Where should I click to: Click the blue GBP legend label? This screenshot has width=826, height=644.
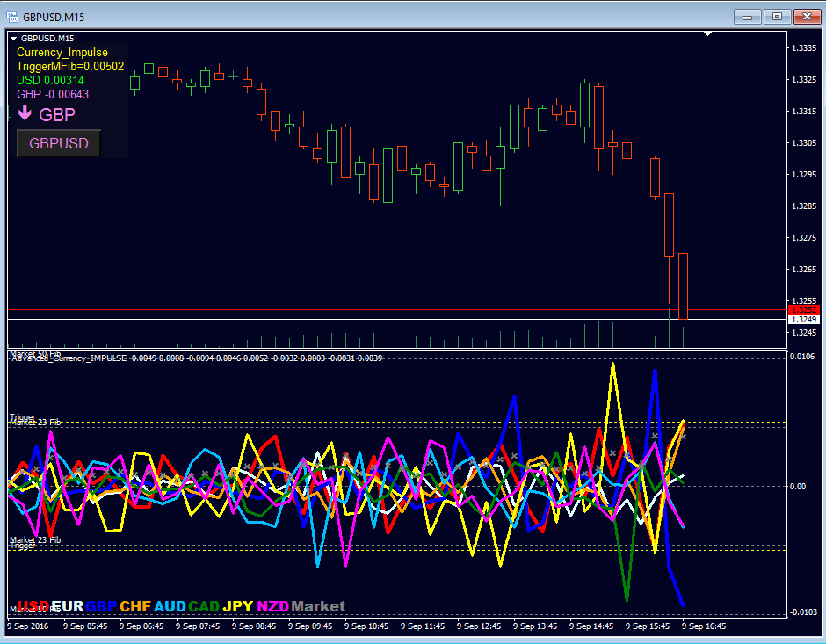(x=101, y=606)
